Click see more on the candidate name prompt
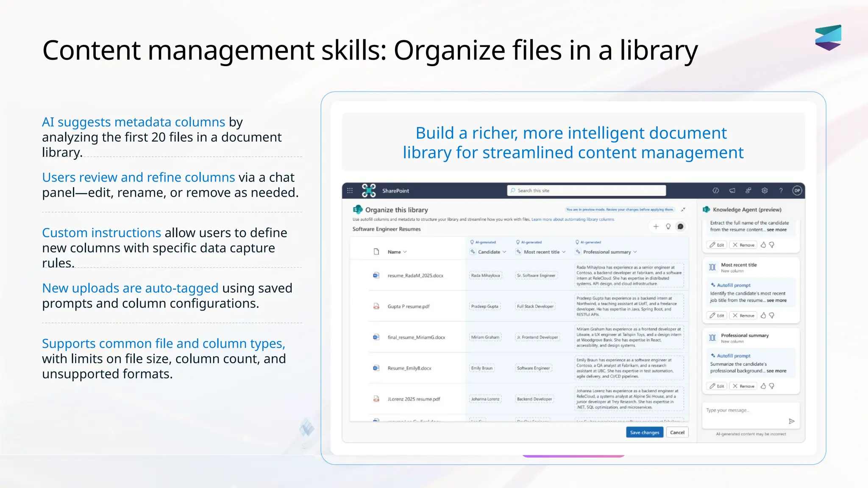Image resolution: width=868 pixels, height=488 pixels. pyautogui.click(x=776, y=230)
